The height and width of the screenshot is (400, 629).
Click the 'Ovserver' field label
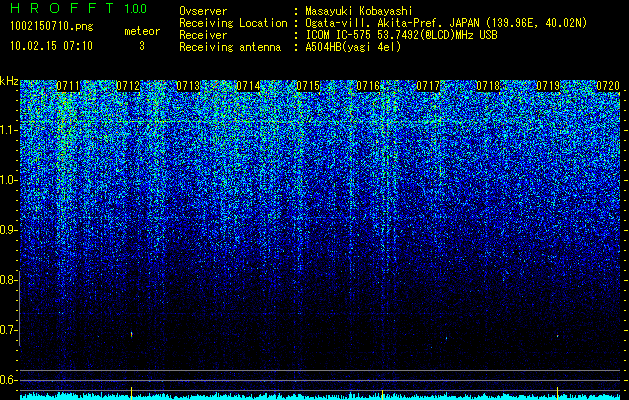coord(203,11)
